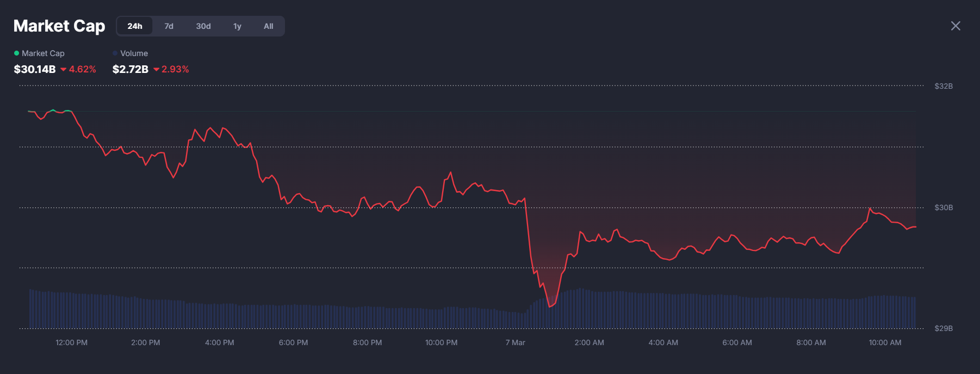The image size is (980, 374).
Task: Click the 2.93% volume change
Action: tap(175, 69)
